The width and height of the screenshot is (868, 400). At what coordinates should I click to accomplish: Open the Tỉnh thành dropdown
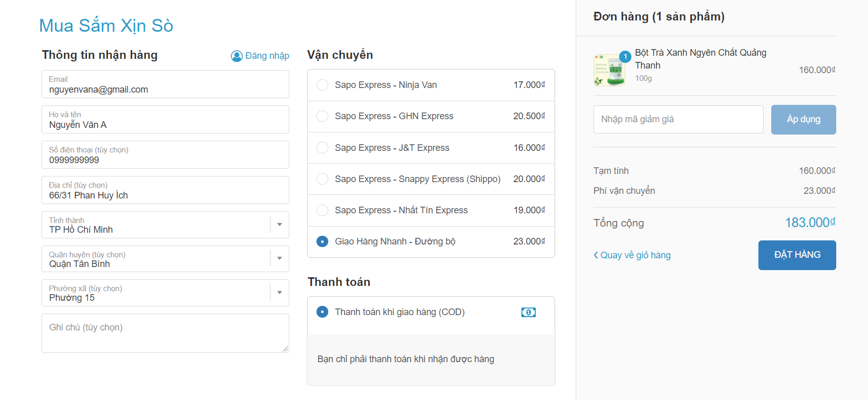(x=165, y=225)
